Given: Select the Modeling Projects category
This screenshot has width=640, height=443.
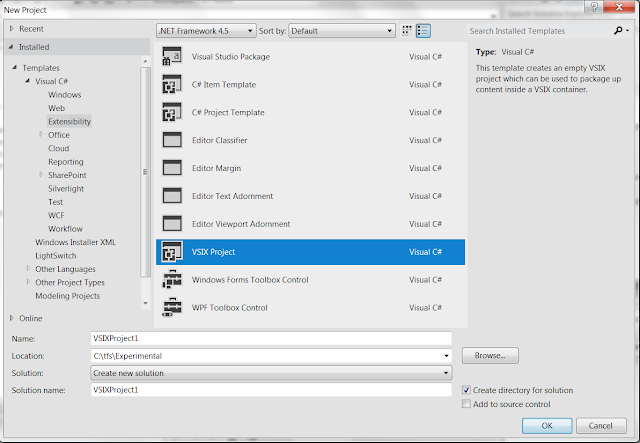Looking at the screenshot, I should point(67,296).
